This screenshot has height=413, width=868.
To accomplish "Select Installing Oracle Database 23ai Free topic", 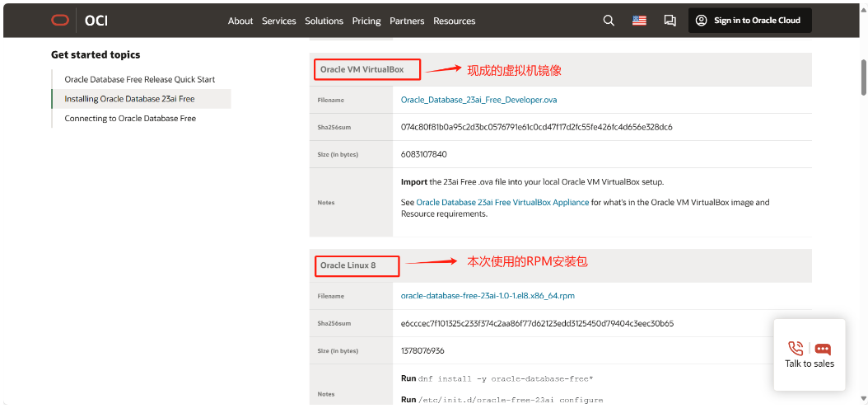I will click(x=141, y=99).
